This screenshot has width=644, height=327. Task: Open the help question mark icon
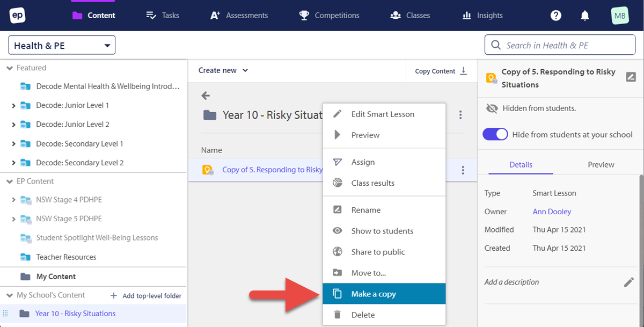(556, 16)
